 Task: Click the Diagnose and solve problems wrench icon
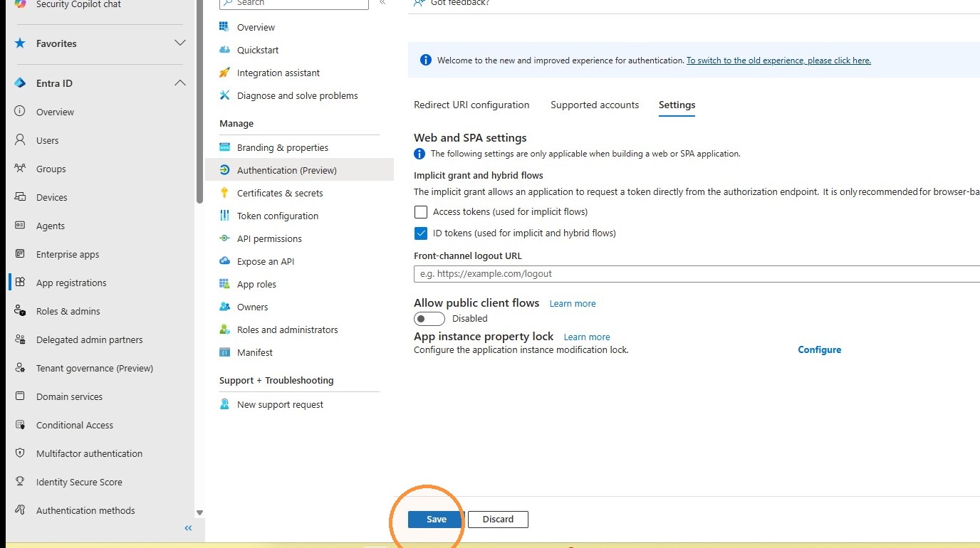point(224,95)
